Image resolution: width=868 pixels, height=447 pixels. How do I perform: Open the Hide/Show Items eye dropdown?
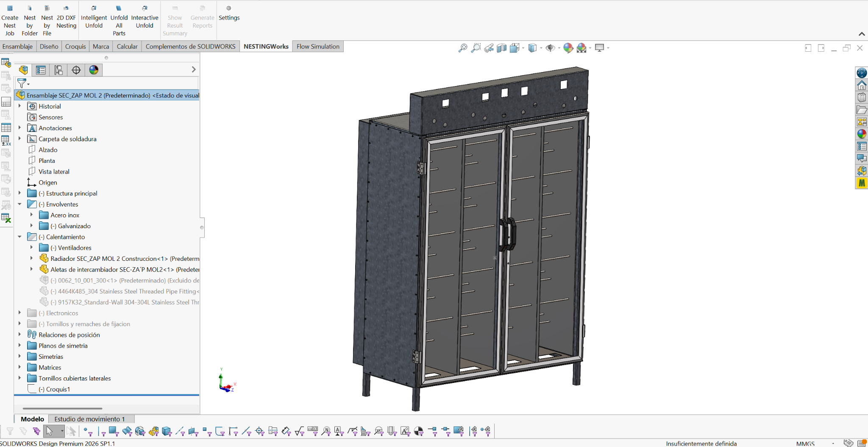(x=559, y=48)
